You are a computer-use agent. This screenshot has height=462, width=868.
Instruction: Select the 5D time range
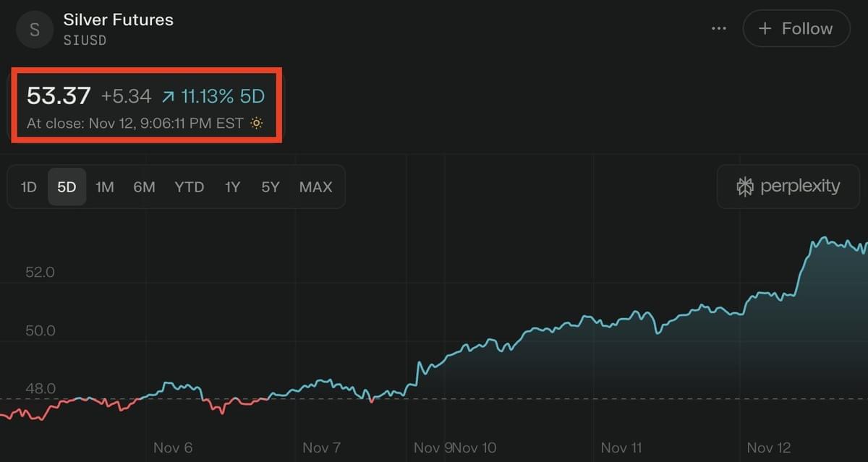tap(67, 187)
